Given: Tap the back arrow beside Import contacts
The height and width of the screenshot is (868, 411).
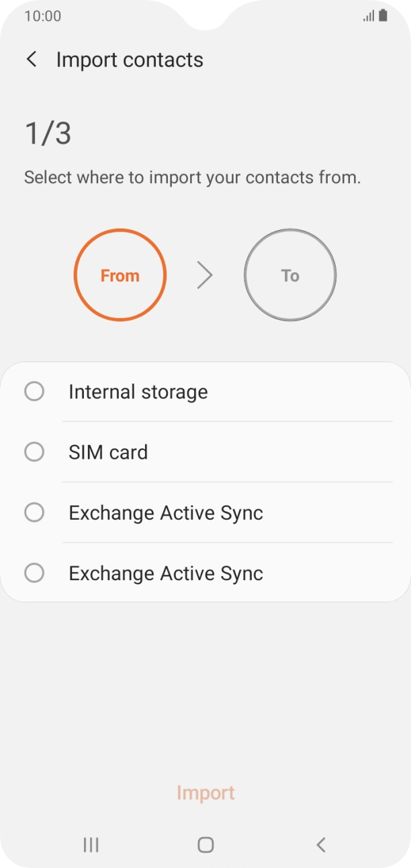Looking at the screenshot, I should coord(32,59).
